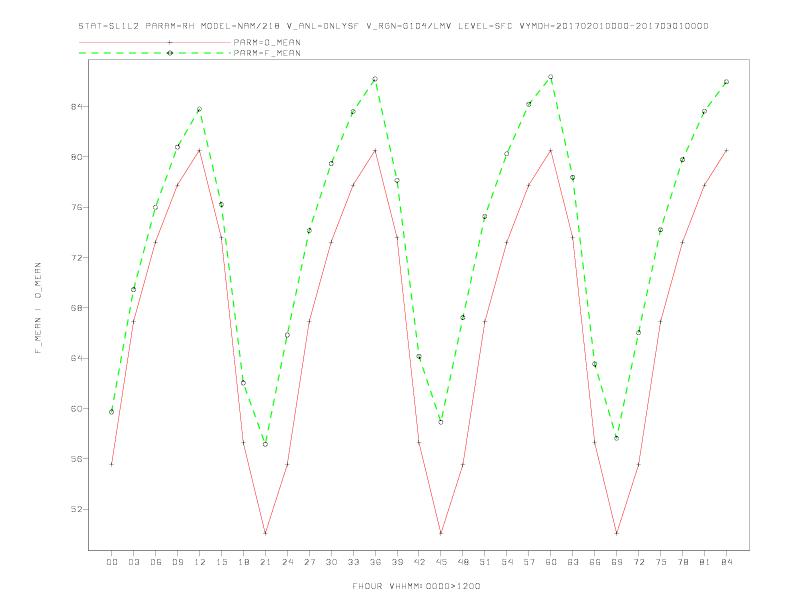Viewport: 792px width, 612px height.
Task: Click the F_MEAN circle marker at hour 60
Action: pos(551,77)
